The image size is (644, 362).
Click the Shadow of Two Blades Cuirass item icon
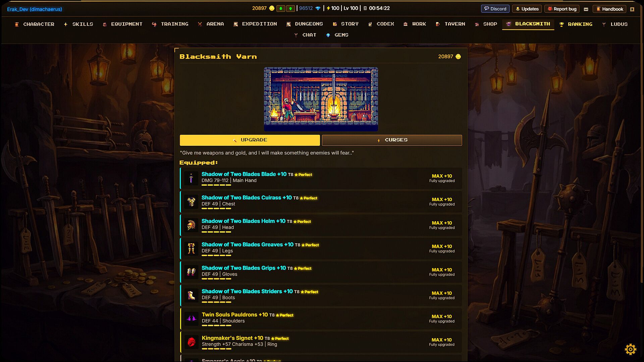191,202
